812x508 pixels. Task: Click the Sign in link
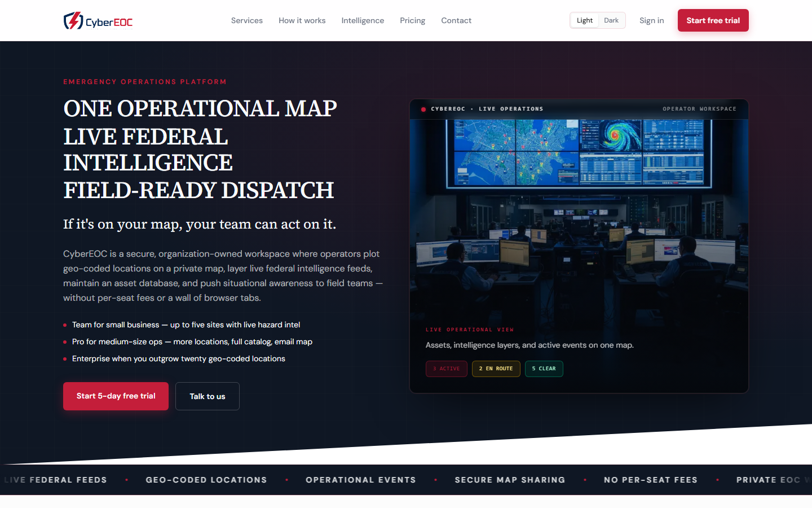[x=652, y=20]
